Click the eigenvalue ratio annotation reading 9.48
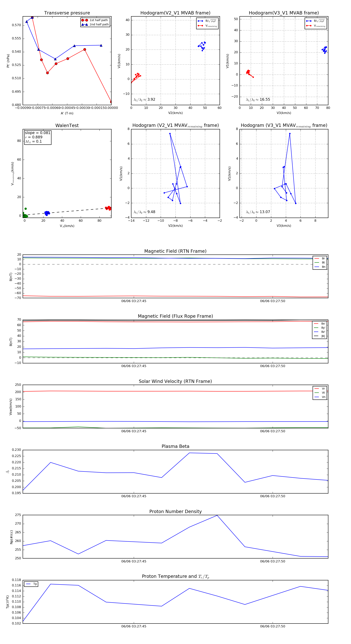The width and height of the screenshot is (351, 644). click(x=144, y=212)
